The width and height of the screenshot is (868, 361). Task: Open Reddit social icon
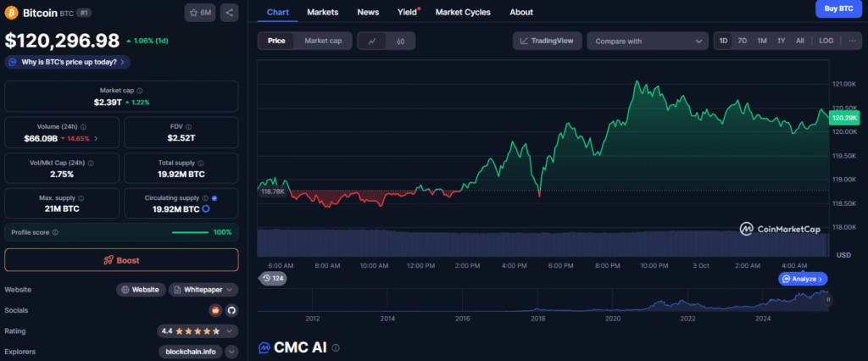214,310
